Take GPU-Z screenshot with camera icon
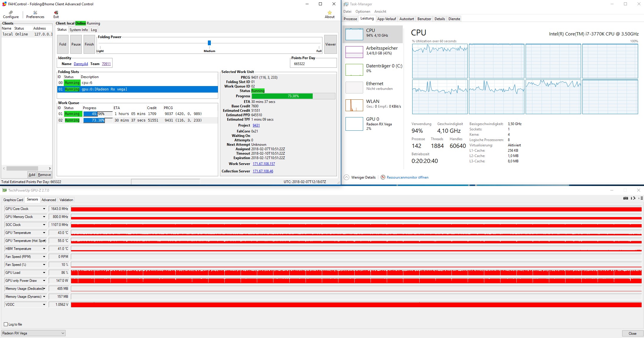The width and height of the screenshot is (644, 338). [x=625, y=198]
